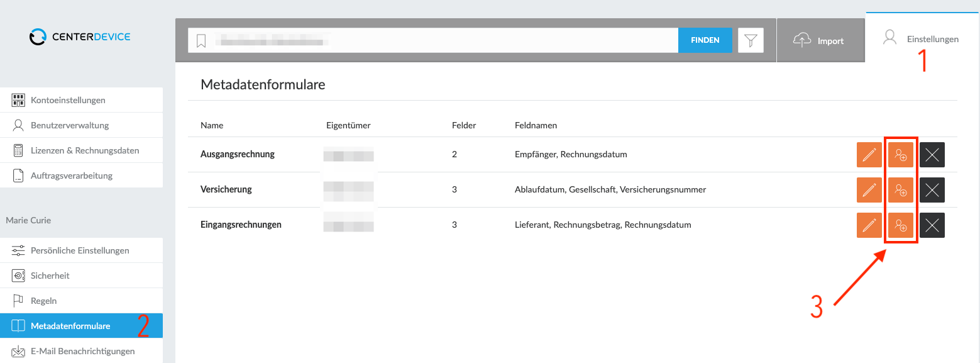Open E-Mail Benachrichtigungen

click(x=82, y=351)
